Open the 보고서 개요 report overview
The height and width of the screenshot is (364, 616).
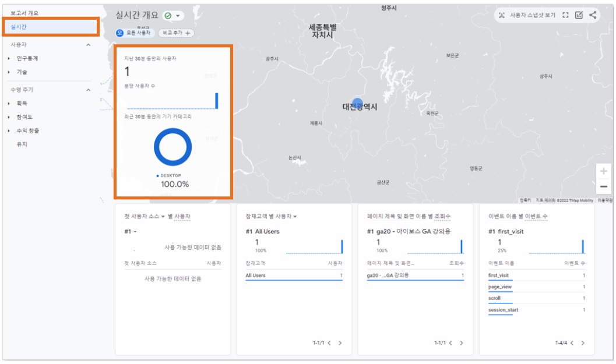[x=24, y=13]
